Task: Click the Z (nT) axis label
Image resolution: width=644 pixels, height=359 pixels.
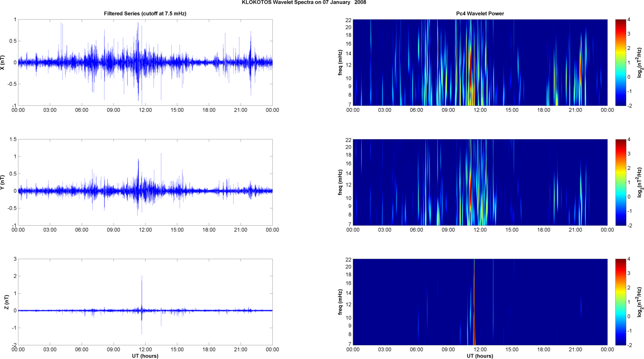Action: coord(6,302)
